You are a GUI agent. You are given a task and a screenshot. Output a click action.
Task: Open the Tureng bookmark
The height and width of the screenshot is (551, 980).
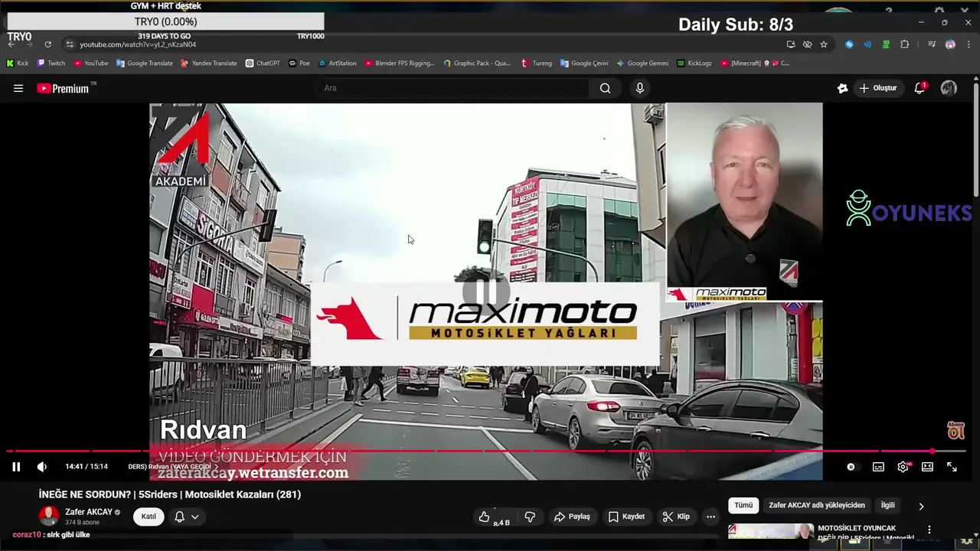pos(536,64)
